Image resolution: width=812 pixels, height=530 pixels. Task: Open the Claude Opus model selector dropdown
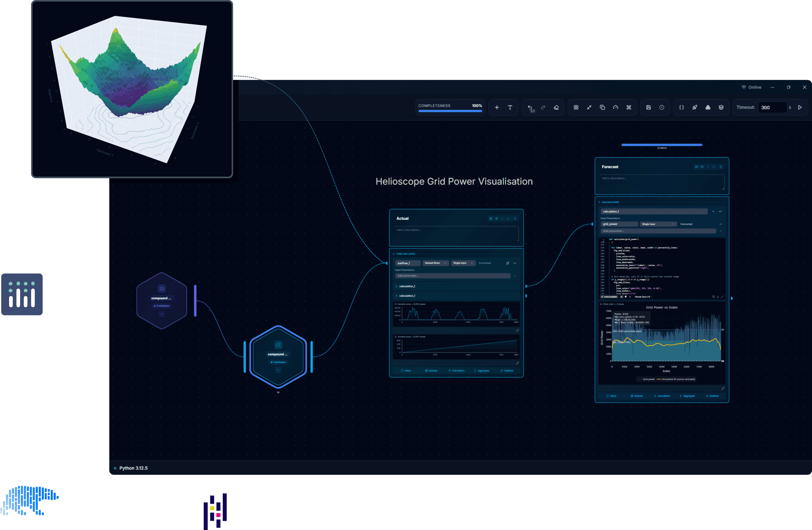tap(643, 297)
